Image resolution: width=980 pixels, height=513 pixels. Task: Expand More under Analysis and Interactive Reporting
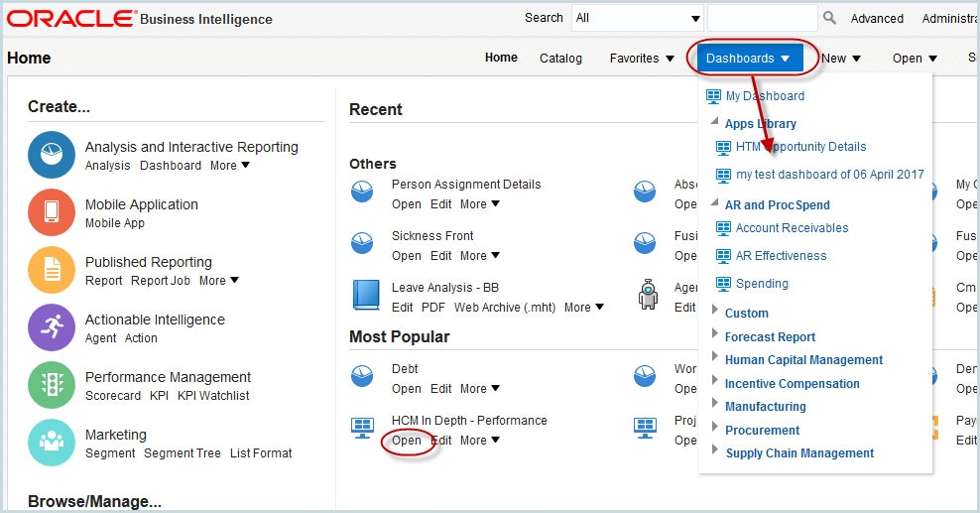point(230,166)
